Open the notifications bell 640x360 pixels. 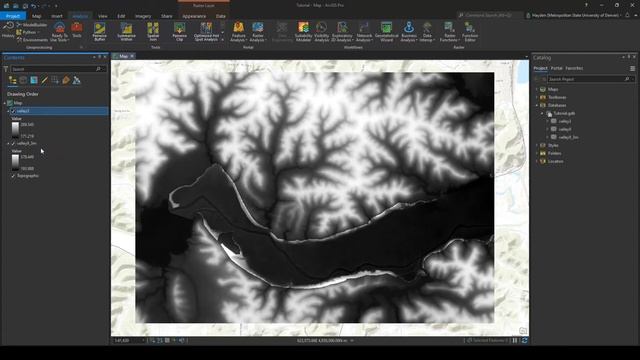[627, 15]
